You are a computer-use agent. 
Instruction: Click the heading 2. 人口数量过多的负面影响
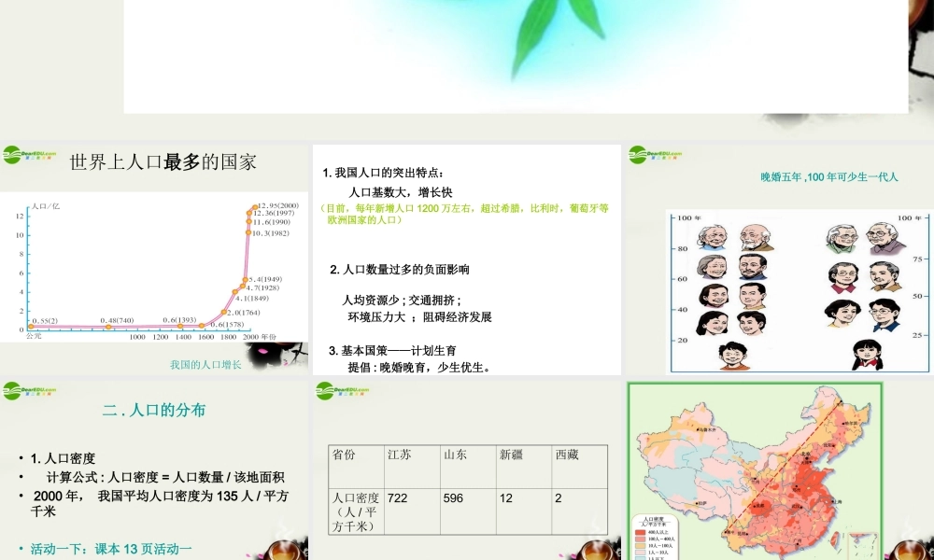point(400,270)
